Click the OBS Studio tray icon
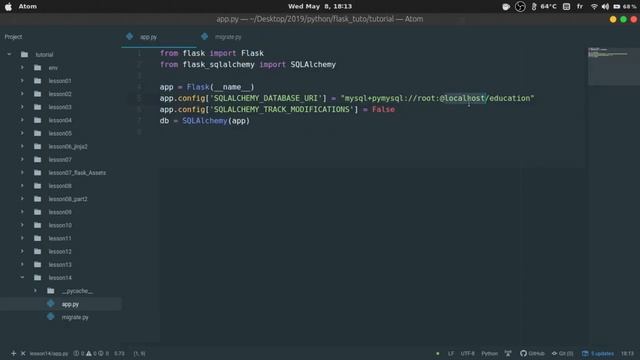640x360 pixels. click(520, 7)
